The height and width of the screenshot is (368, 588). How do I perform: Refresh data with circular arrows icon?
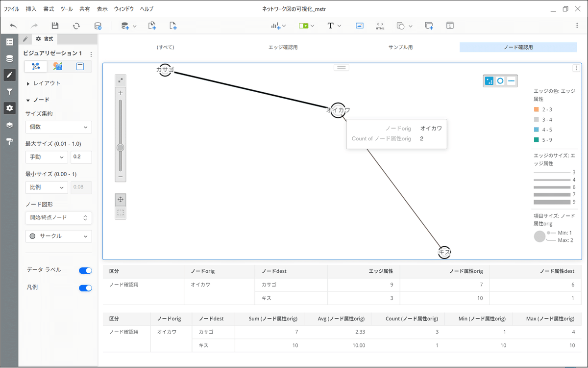[x=76, y=26]
